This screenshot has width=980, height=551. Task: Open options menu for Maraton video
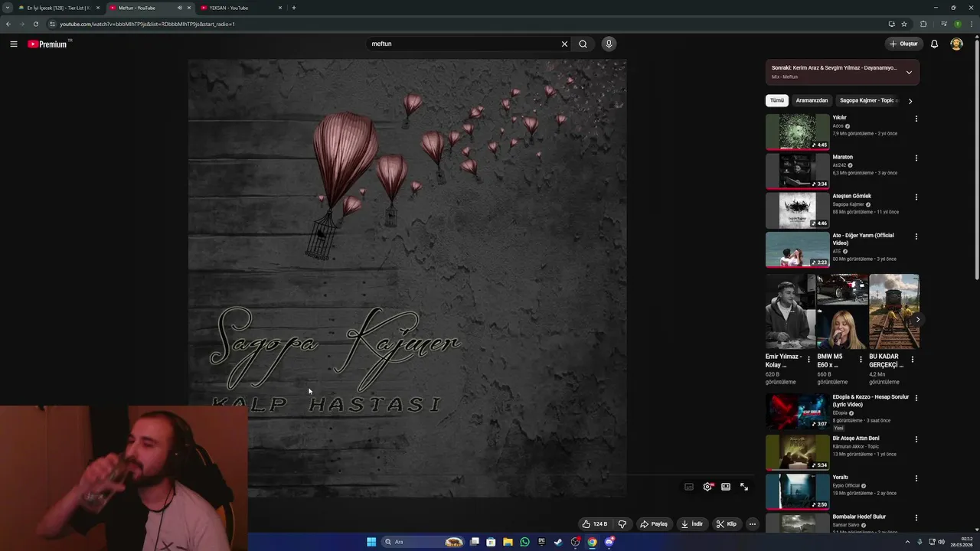916,158
